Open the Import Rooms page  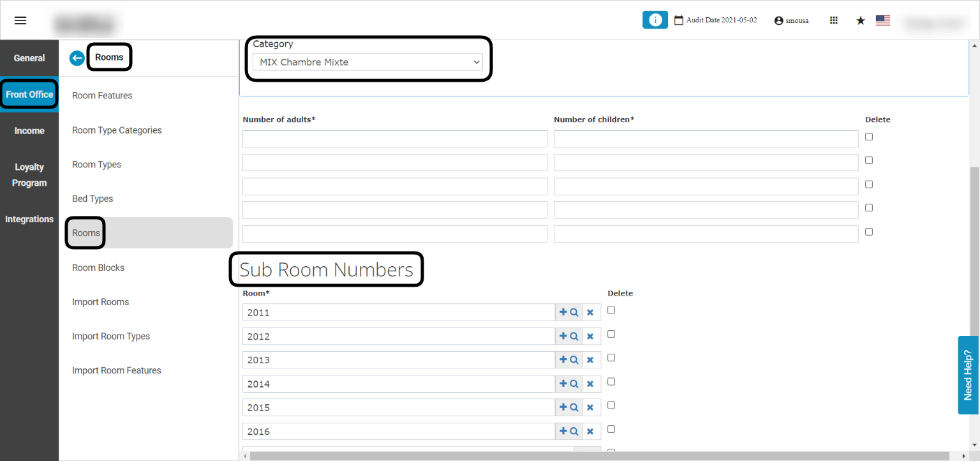coord(100,302)
